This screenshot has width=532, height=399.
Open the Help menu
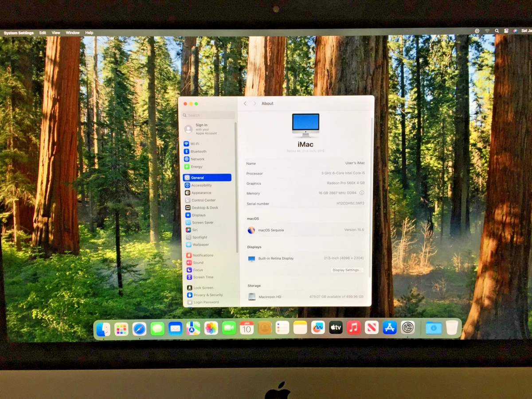[x=89, y=32]
